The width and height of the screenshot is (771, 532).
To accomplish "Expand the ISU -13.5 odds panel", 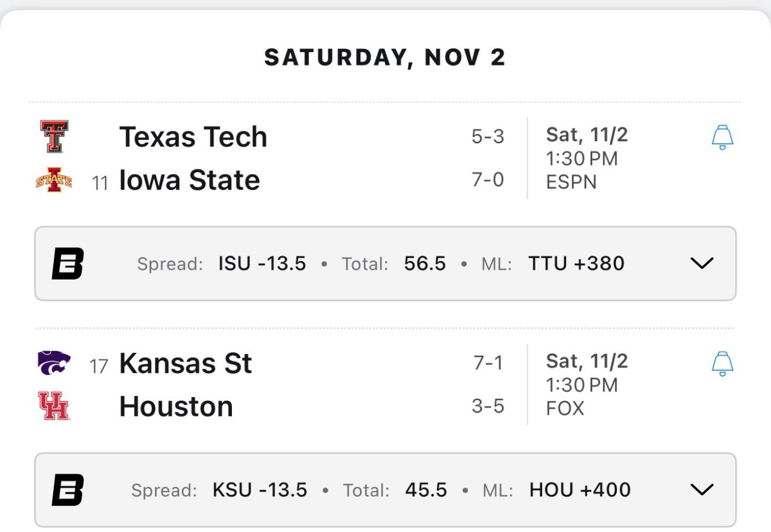I will coord(702,263).
